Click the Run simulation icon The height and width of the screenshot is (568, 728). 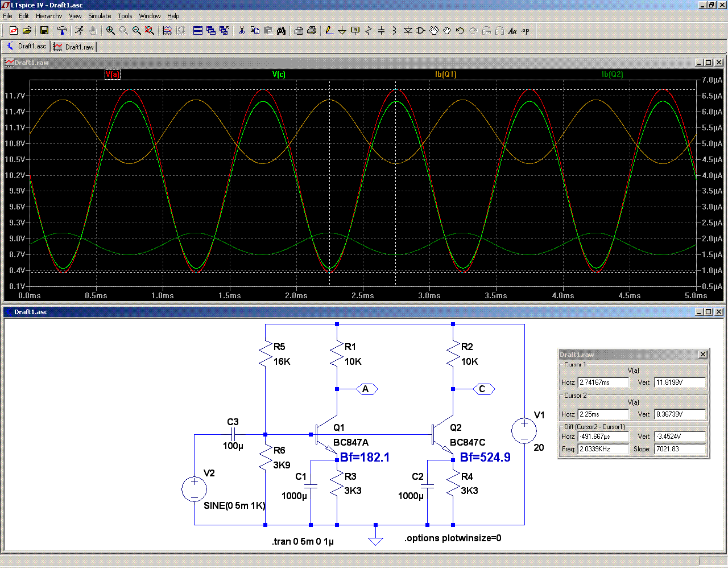[x=79, y=31]
